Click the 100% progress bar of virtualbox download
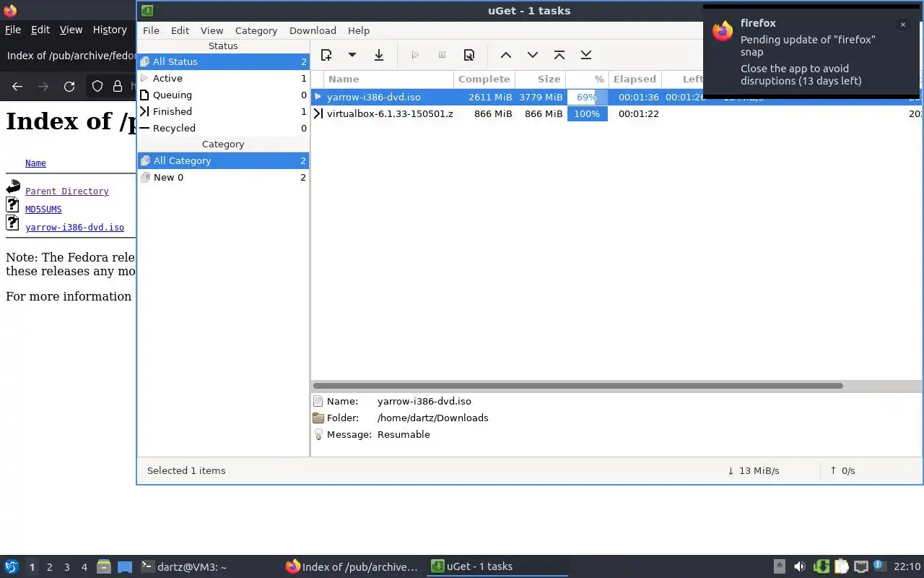The image size is (924, 578). coord(587,113)
